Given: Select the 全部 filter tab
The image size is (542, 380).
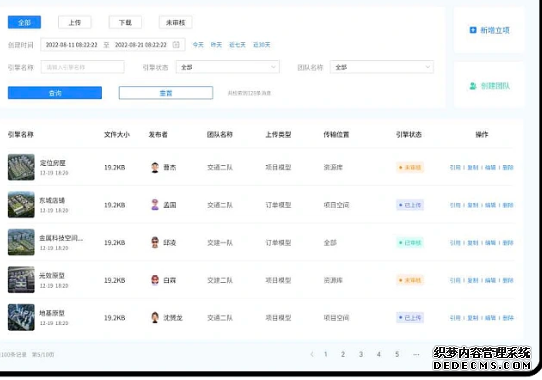Looking at the screenshot, I should pyautogui.click(x=24, y=22).
